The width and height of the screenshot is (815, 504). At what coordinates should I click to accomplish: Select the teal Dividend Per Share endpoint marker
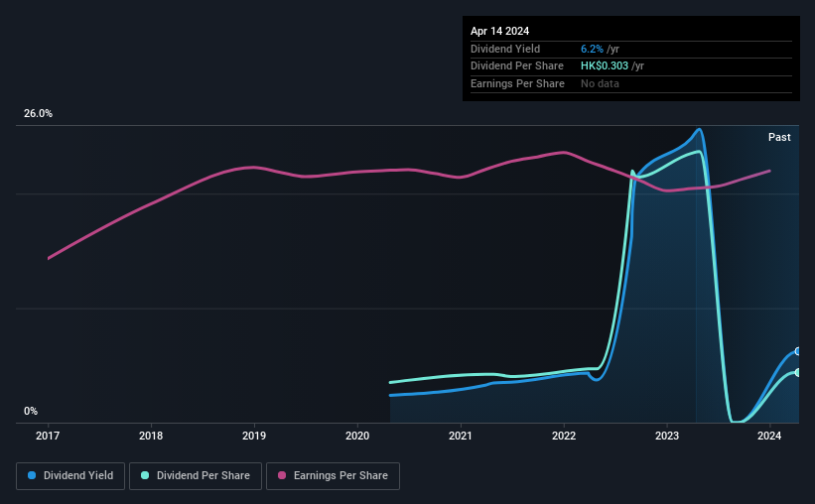(797, 372)
